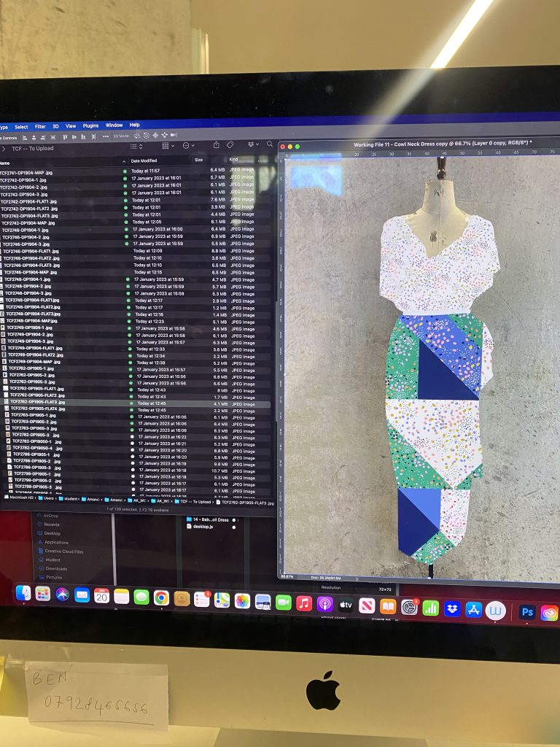The height and width of the screenshot is (747, 560).
Task: Sort files by Date Modified column
Action: [144, 161]
